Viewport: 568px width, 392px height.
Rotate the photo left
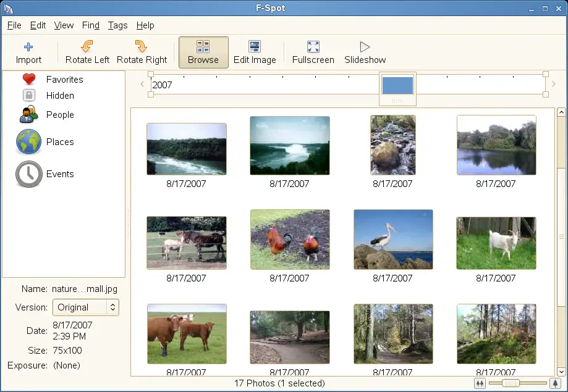coord(87,52)
